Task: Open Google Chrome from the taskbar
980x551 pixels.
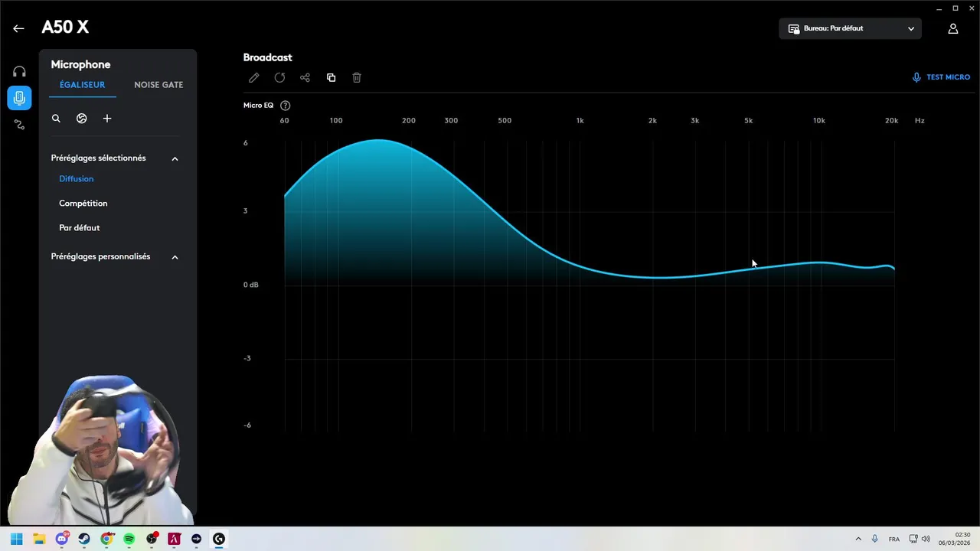Action: click(x=106, y=539)
